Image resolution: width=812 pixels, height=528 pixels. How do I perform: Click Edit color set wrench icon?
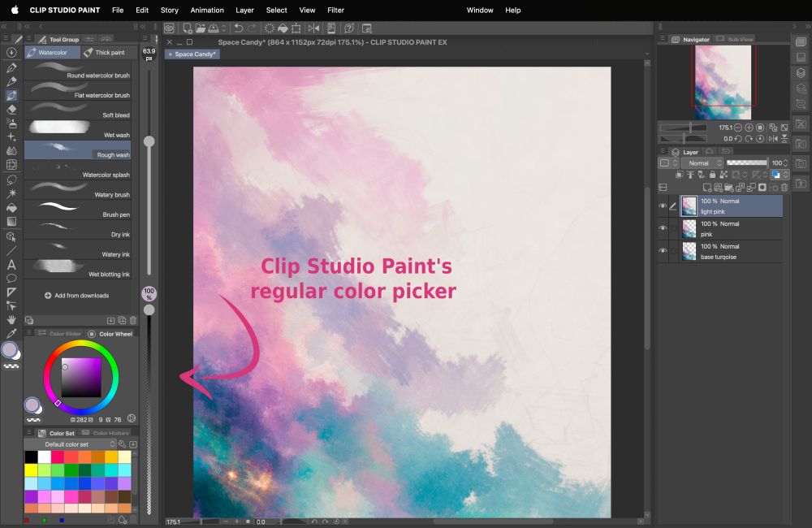coord(123,444)
